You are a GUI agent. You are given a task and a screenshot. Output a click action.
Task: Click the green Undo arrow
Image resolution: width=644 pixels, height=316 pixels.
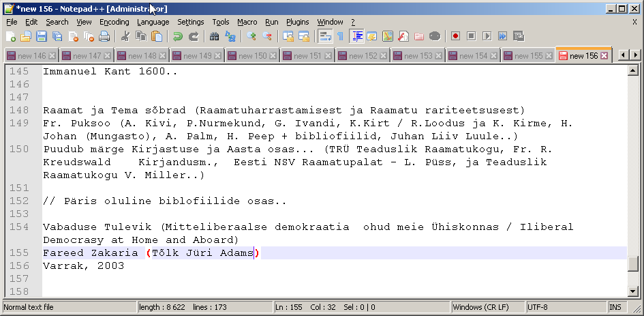(177, 36)
